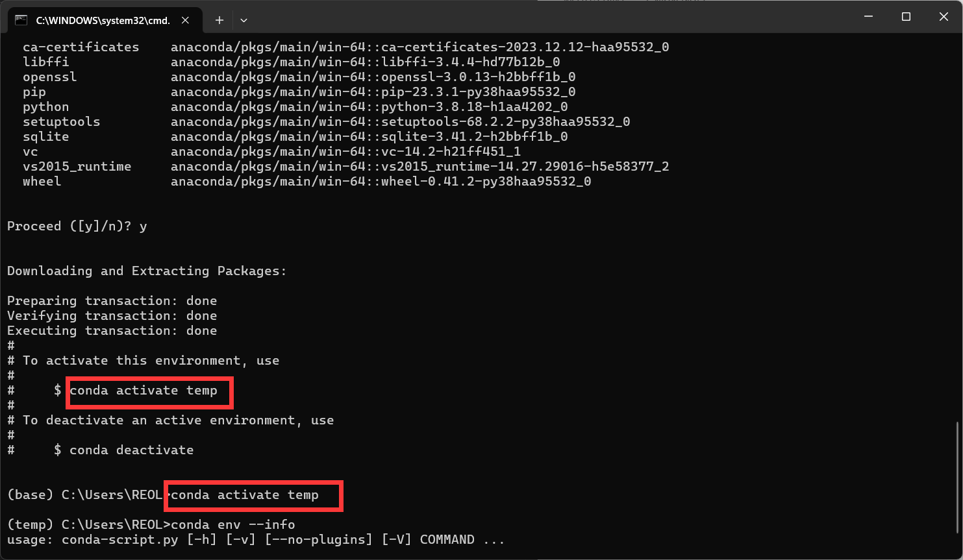Image resolution: width=963 pixels, height=560 pixels.
Task: Click the boxed 'conda activate temp' hint line
Action: click(x=144, y=391)
